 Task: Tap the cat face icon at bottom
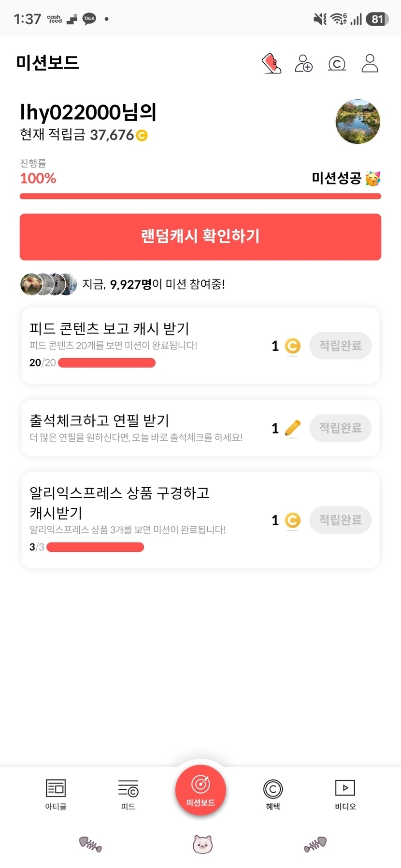(x=202, y=844)
